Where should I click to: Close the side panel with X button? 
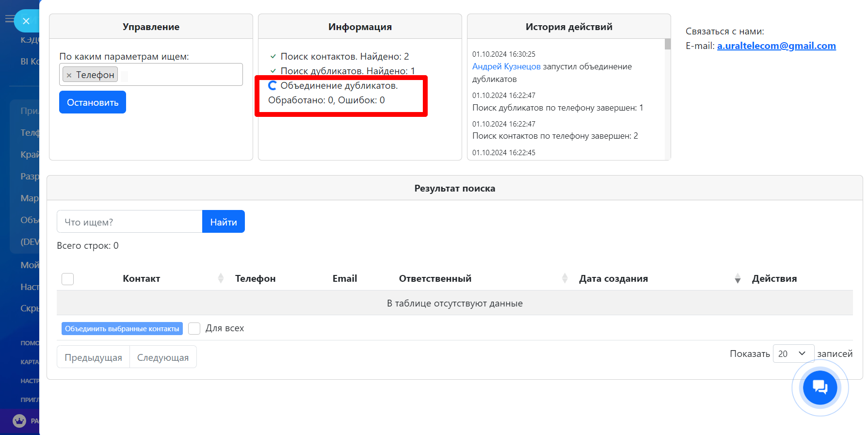pyautogui.click(x=26, y=21)
